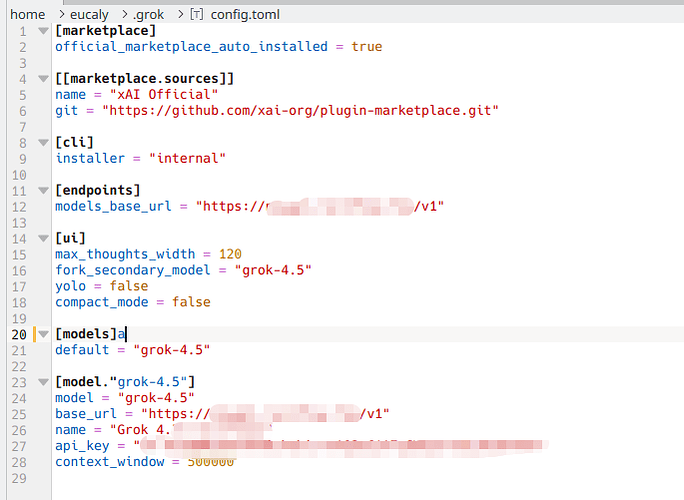Click the base_url key on line 25
The height and width of the screenshot is (500, 684).
click(x=86, y=414)
